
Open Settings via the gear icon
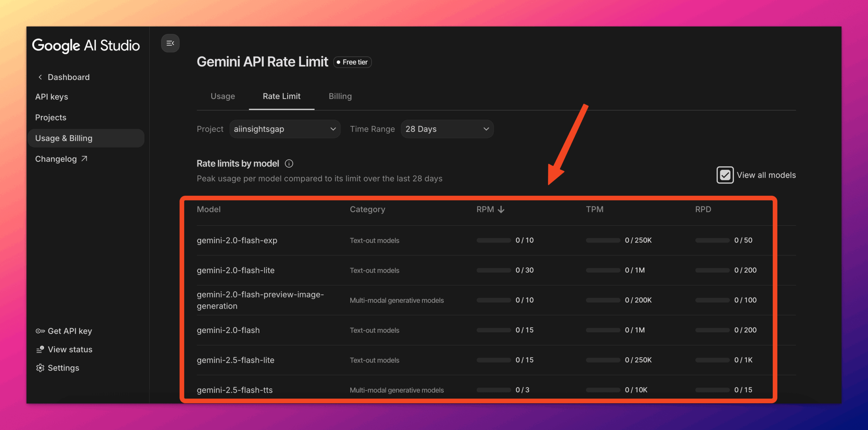point(40,368)
